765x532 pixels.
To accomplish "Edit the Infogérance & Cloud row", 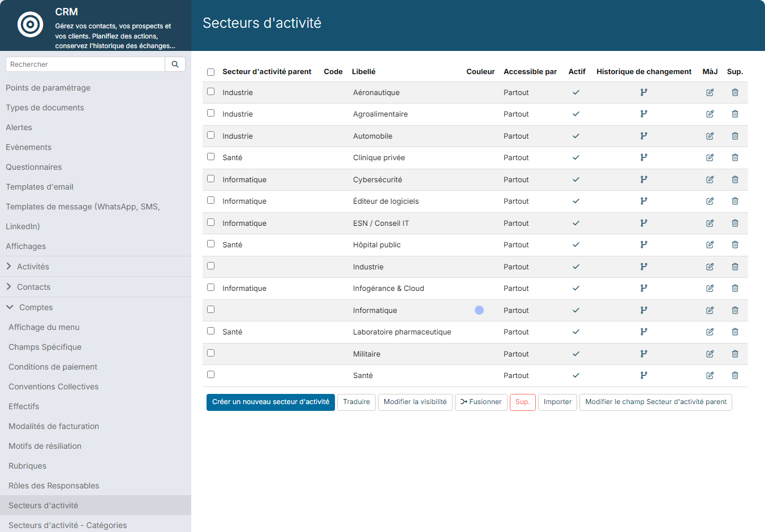I will point(710,288).
